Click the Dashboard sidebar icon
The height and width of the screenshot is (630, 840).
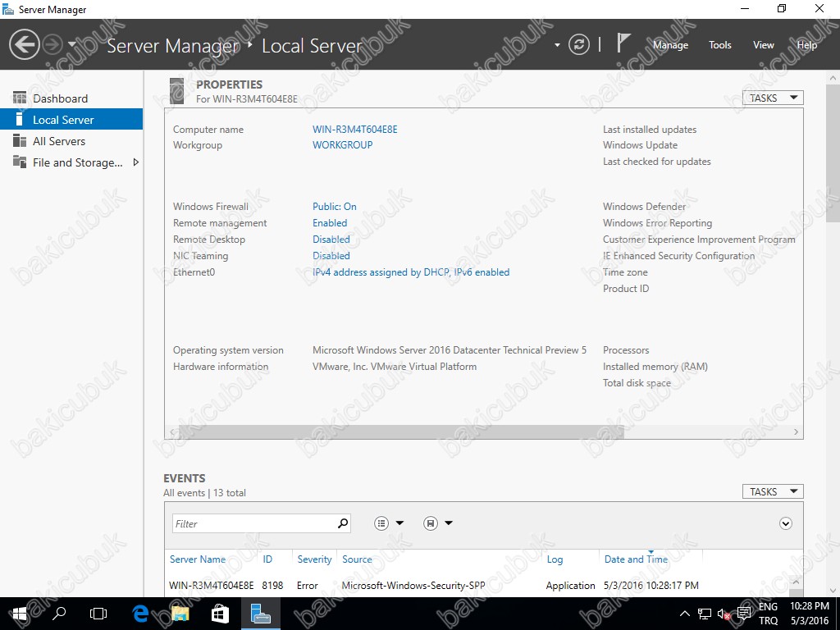point(20,98)
